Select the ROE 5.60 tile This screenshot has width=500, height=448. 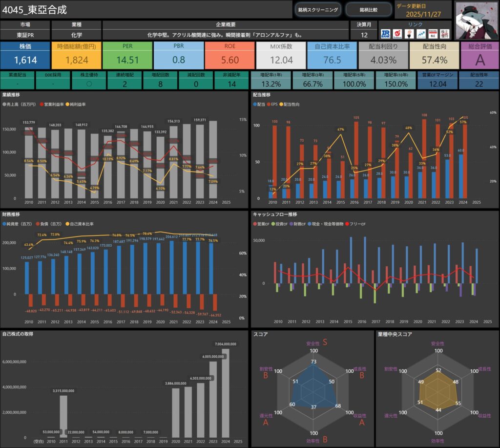coord(229,55)
